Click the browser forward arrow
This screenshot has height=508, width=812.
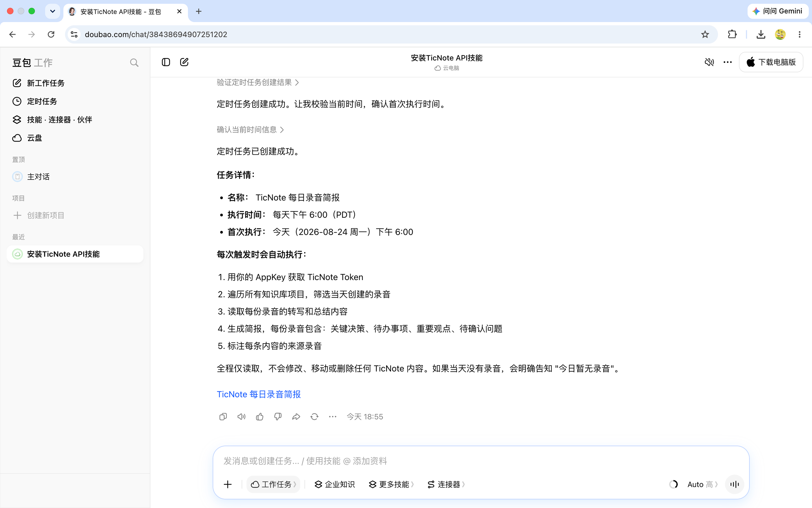[x=32, y=34]
